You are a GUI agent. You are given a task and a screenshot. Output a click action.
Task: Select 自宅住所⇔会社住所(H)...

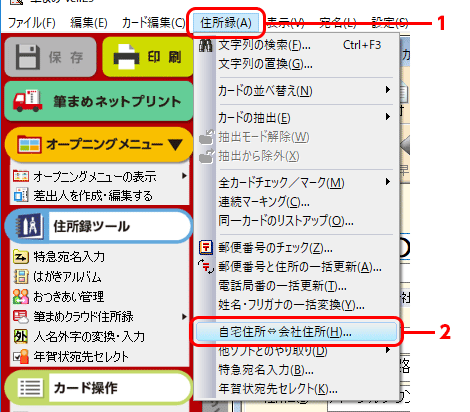click(x=297, y=331)
